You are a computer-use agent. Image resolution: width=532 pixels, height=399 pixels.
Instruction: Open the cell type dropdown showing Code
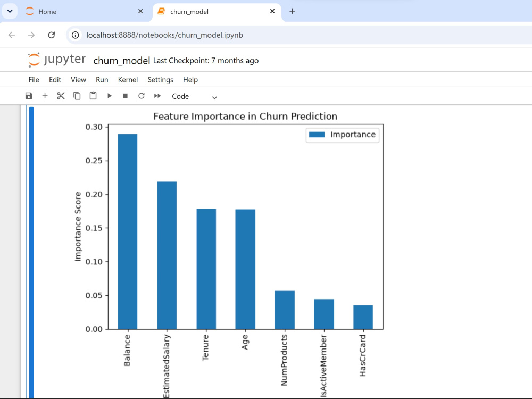tap(194, 96)
